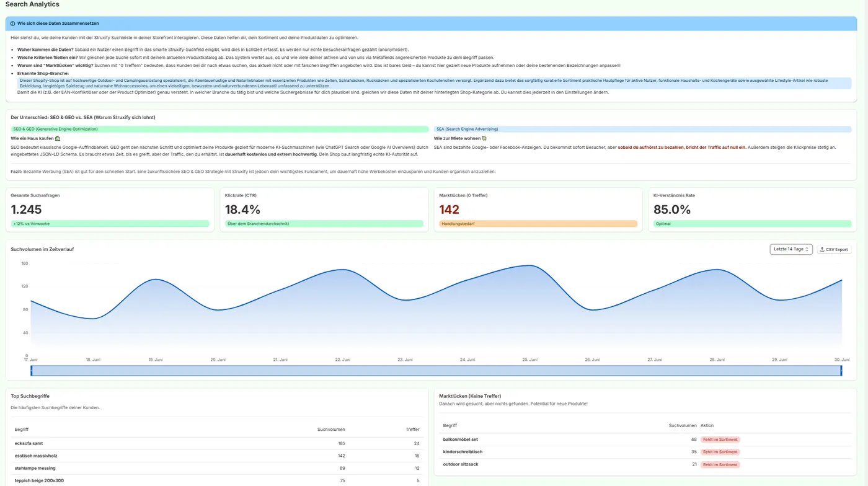
Task: Click the "Suchvolumen im Zeitverlauf" chart title
Action: tap(42, 249)
